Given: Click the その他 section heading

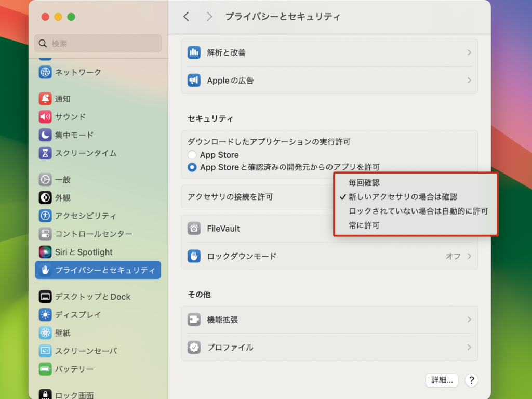Looking at the screenshot, I should pos(199,295).
